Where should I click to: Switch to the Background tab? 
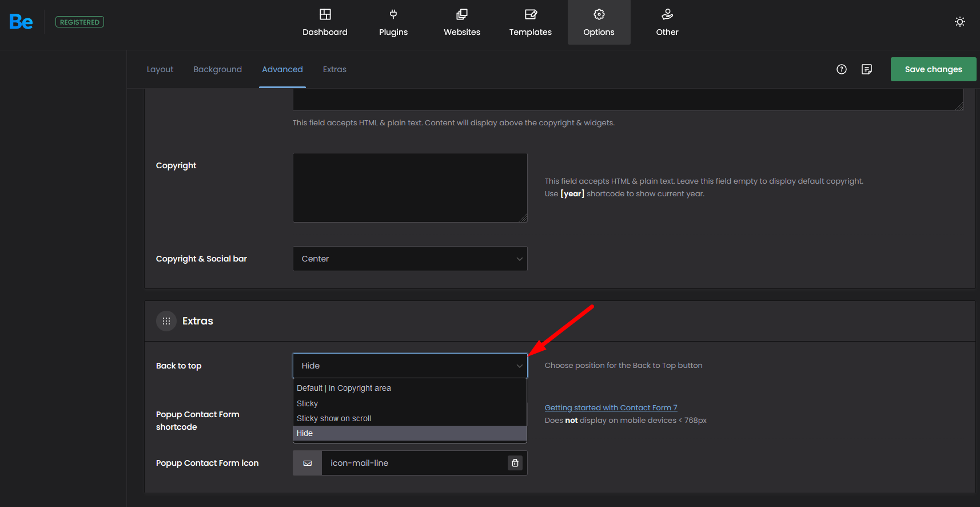point(217,69)
